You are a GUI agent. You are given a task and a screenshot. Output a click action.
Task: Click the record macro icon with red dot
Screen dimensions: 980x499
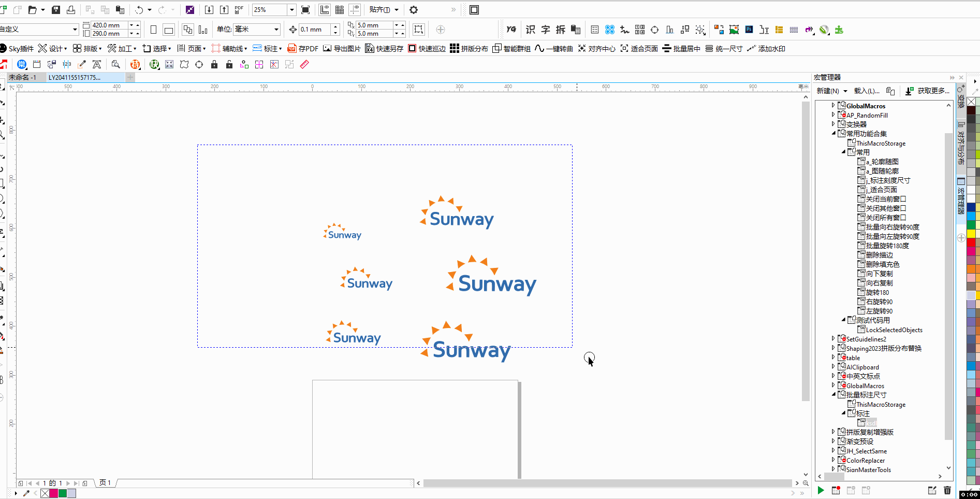(836, 490)
